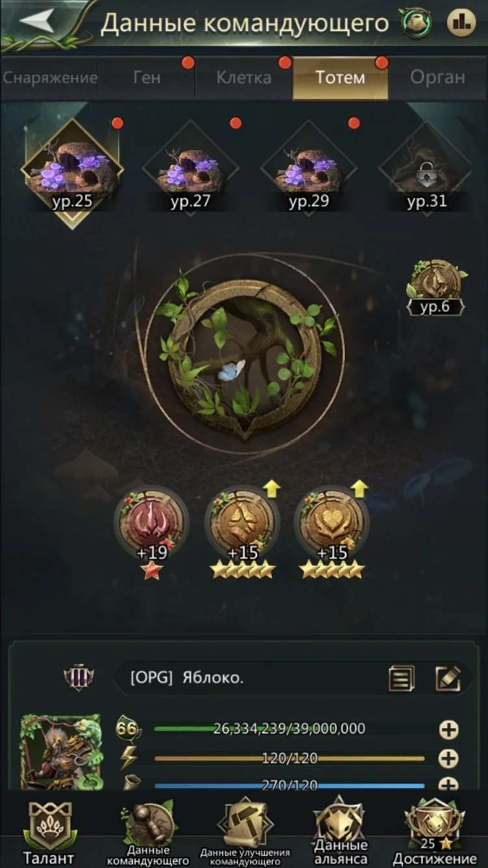Select the middle gold rune with +15
The height and width of the screenshot is (868, 488).
(x=242, y=522)
